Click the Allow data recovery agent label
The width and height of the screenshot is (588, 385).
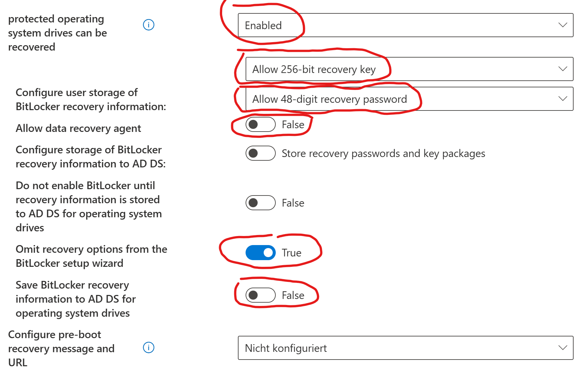(78, 129)
